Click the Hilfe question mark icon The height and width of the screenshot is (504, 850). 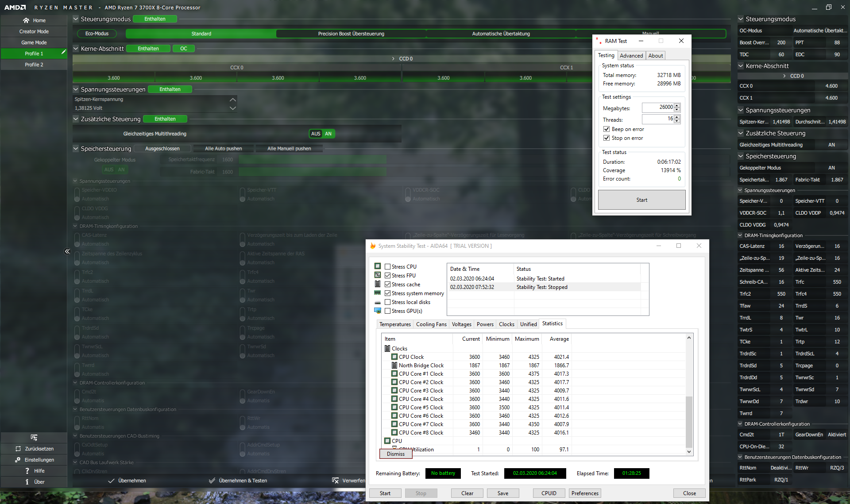pyautogui.click(x=27, y=471)
